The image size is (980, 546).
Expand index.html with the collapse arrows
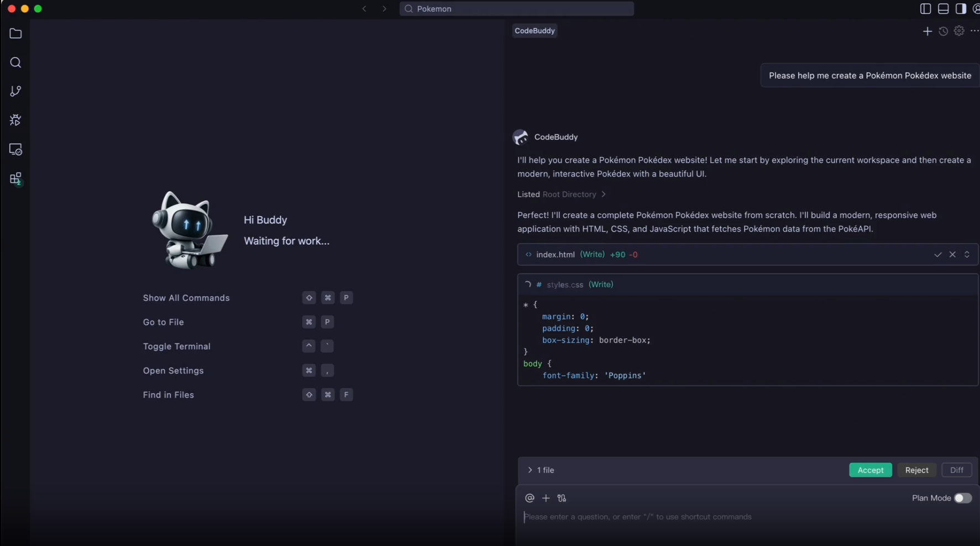click(967, 254)
